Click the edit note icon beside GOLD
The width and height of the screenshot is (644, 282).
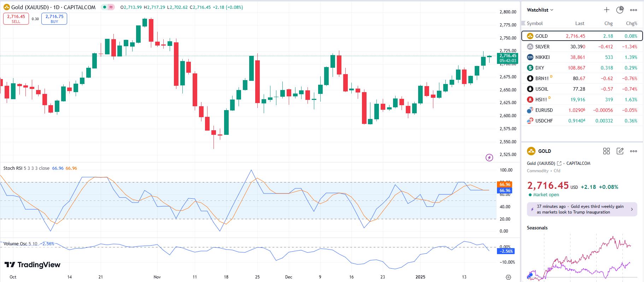pos(620,151)
